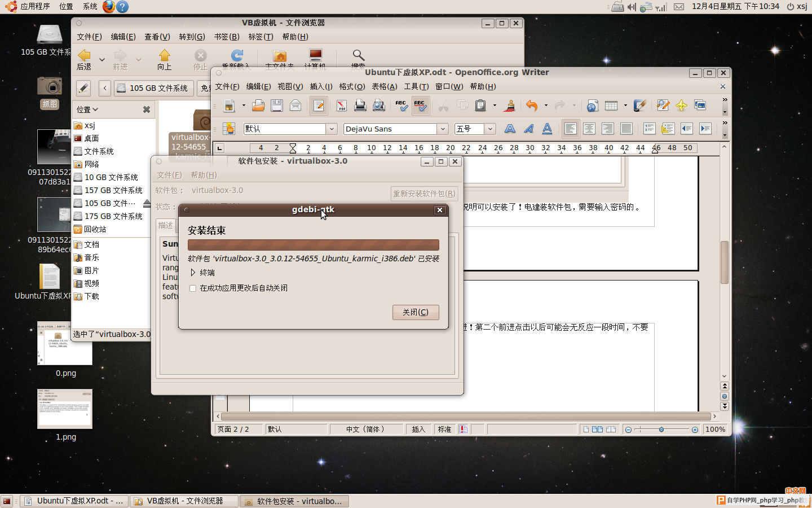Open the 1.png desktop thumbnail
This screenshot has height=508, width=812.
click(x=65, y=409)
